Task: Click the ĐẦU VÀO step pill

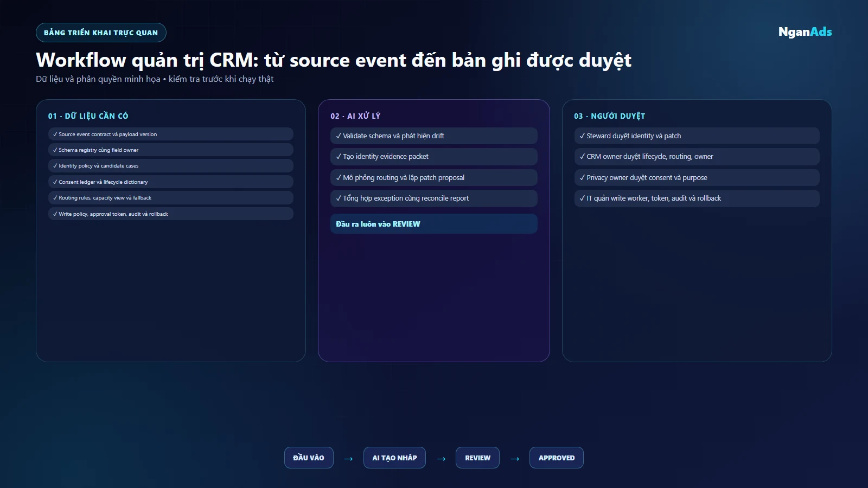Action: [309, 458]
